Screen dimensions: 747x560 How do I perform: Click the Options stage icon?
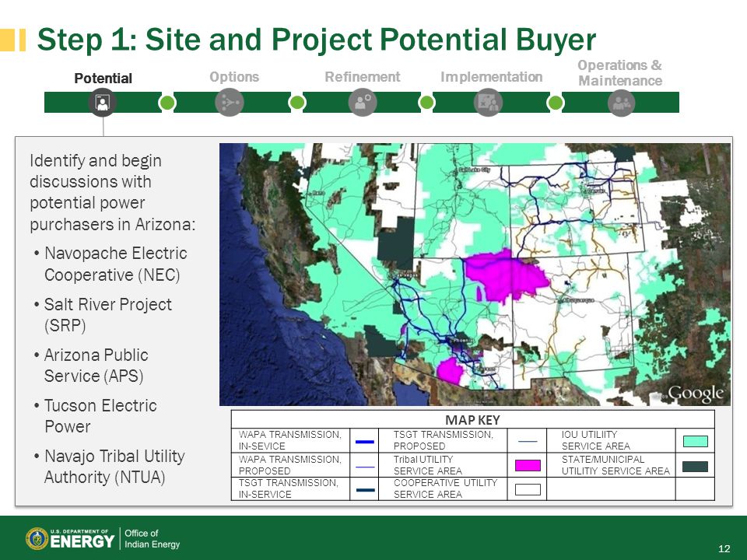pos(230,103)
